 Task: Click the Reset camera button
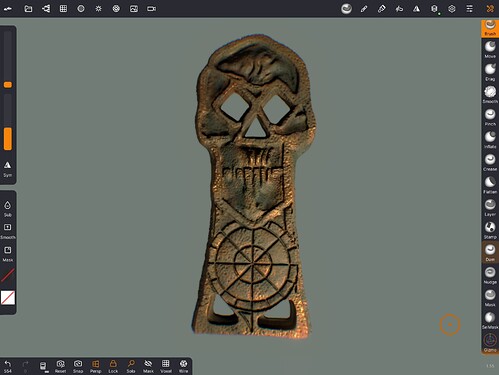(x=60, y=366)
